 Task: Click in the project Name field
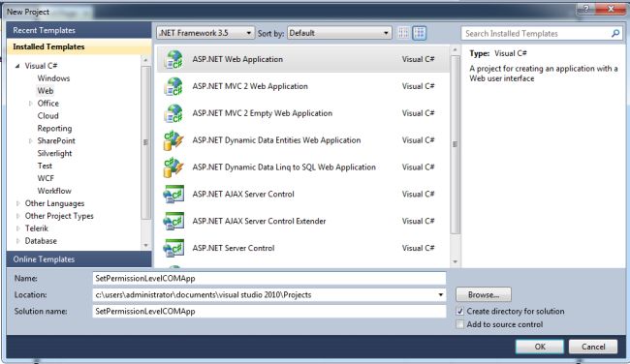click(269, 278)
